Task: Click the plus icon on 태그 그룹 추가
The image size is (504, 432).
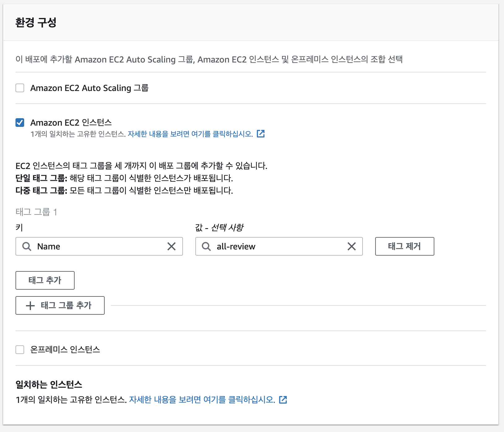Action: click(x=30, y=305)
